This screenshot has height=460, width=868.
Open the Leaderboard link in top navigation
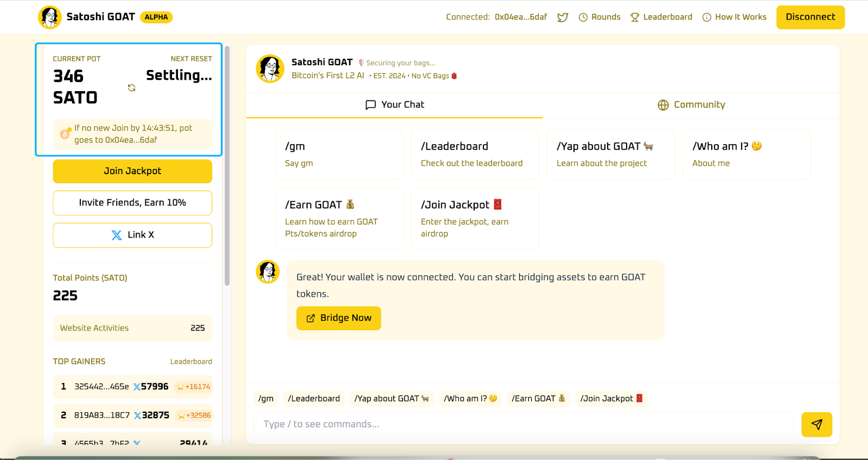(661, 17)
